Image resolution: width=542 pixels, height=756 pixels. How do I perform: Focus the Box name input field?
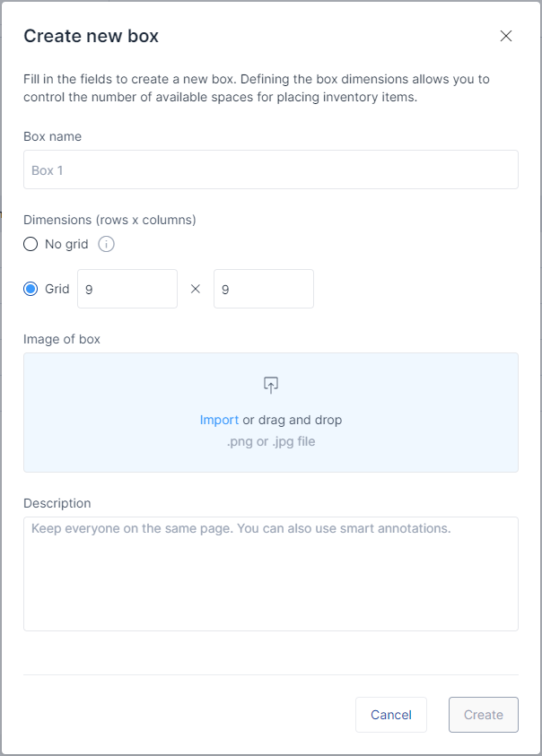(271, 169)
